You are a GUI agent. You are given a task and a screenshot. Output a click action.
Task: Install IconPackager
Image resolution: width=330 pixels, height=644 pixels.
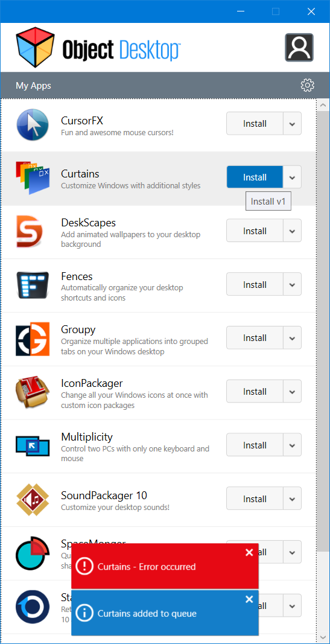[255, 392]
